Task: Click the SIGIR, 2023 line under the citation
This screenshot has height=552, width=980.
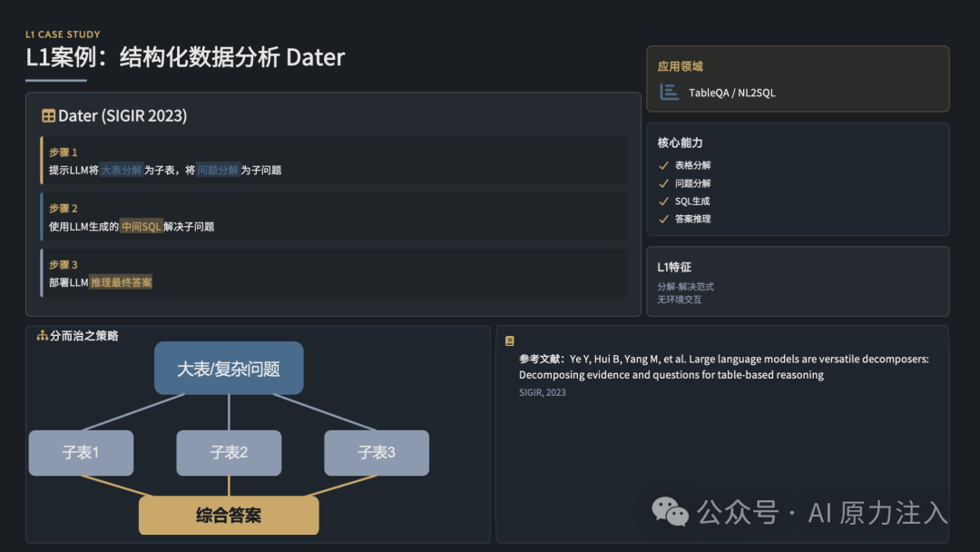Action: (543, 392)
